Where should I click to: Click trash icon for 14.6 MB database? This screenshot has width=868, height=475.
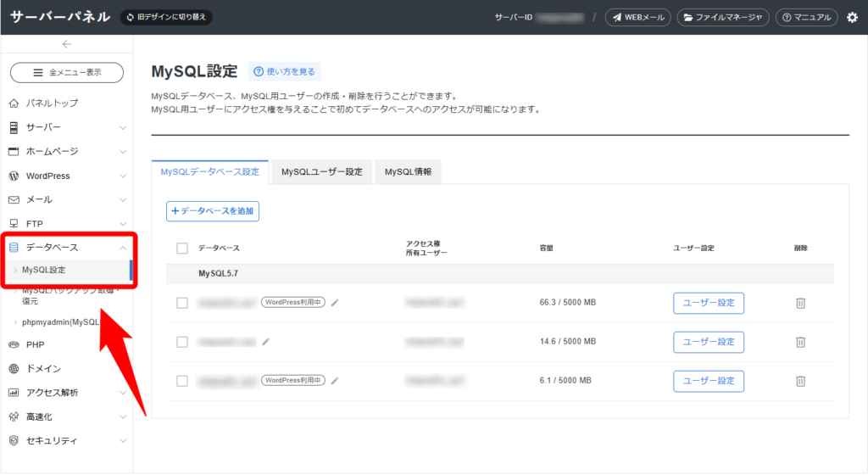pyautogui.click(x=800, y=342)
